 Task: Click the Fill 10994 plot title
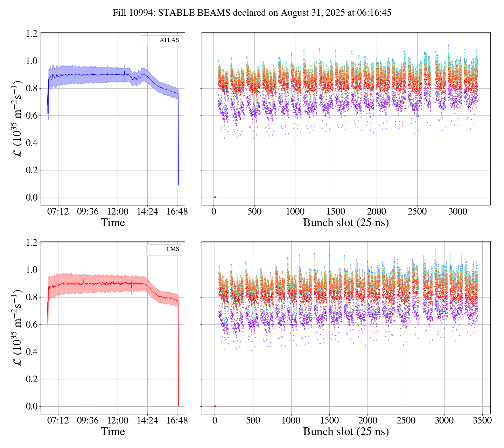click(252, 13)
